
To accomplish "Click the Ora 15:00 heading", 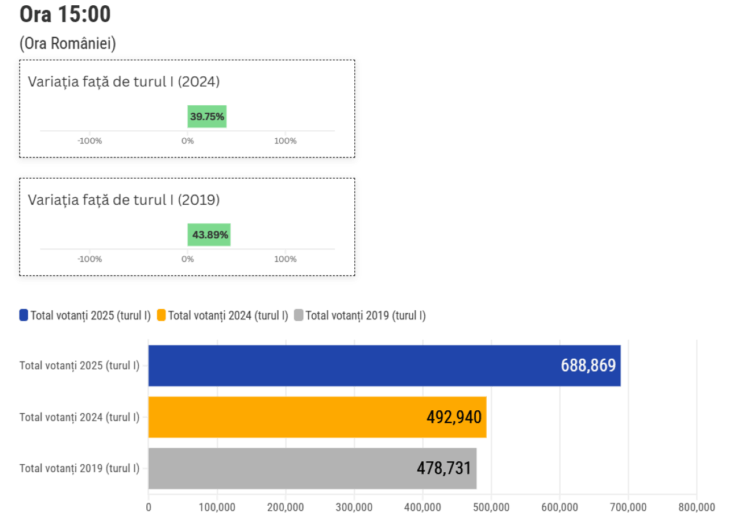I will (65, 14).
